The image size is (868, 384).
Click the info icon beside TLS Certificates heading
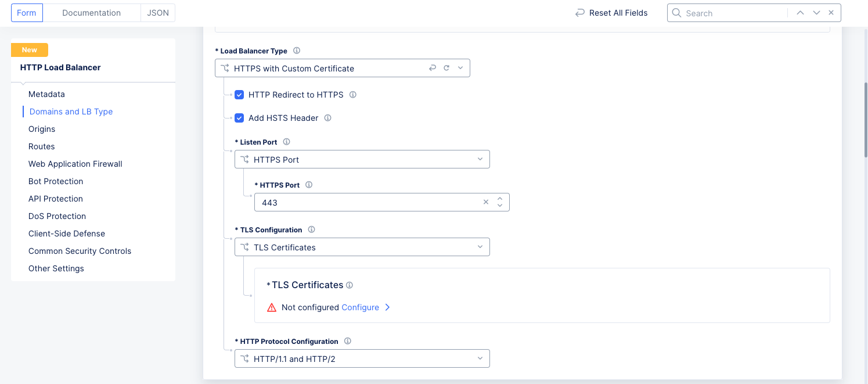tap(349, 285)
